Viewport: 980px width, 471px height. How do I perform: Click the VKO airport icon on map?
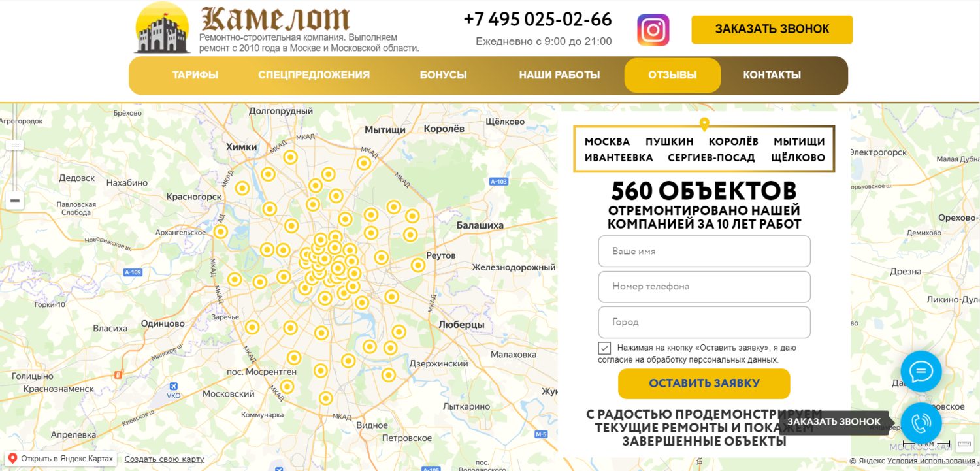coord(173,387)
